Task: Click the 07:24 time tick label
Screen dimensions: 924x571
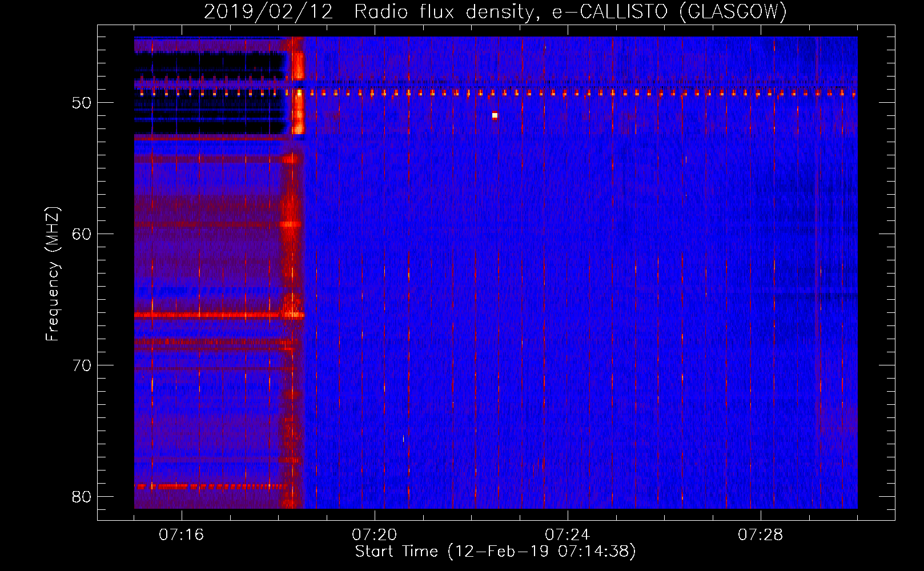Action: (x=568, y=535)
